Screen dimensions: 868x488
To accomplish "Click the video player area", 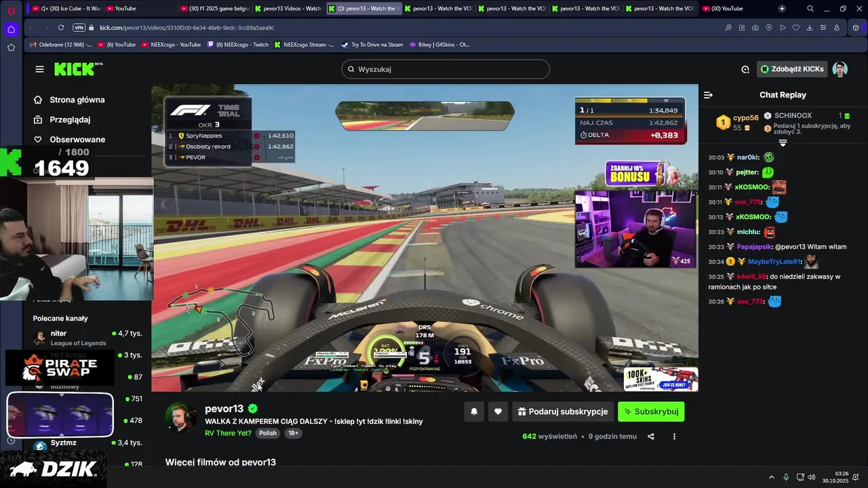I will click(x=425, y=237).
